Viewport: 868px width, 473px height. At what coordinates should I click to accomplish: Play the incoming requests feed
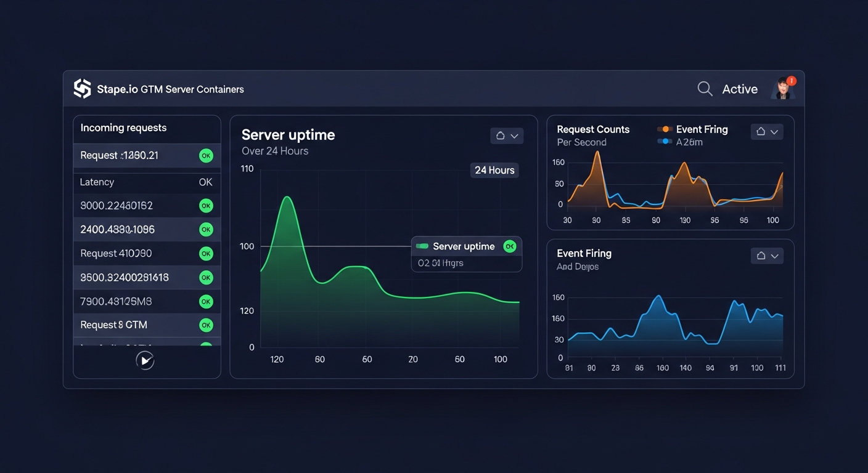(x=145, y=360)
